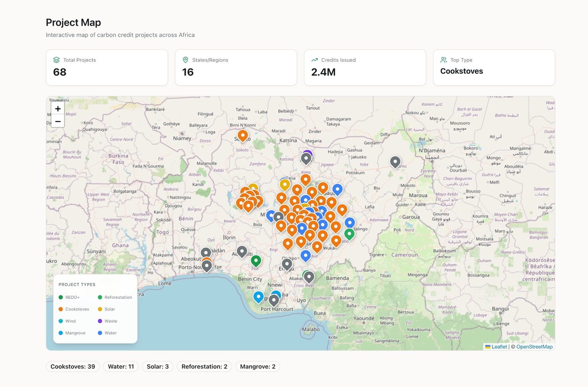This screenshot has width=588, height=387.
Task: Click the 'Mangrove' legend label
Action: [76, 333]
